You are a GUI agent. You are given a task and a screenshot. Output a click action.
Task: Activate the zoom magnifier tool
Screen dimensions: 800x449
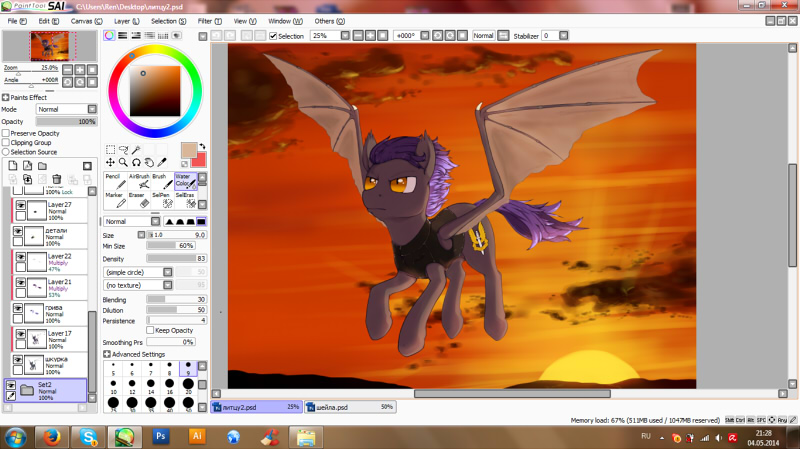click(x=123, y=162)
